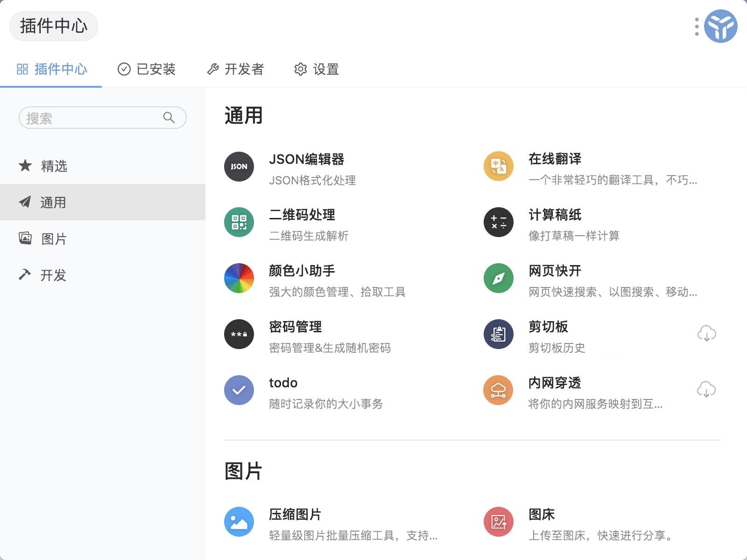Click the todo checkmark plugin icon
747x560 pixels.
[239, 390]
